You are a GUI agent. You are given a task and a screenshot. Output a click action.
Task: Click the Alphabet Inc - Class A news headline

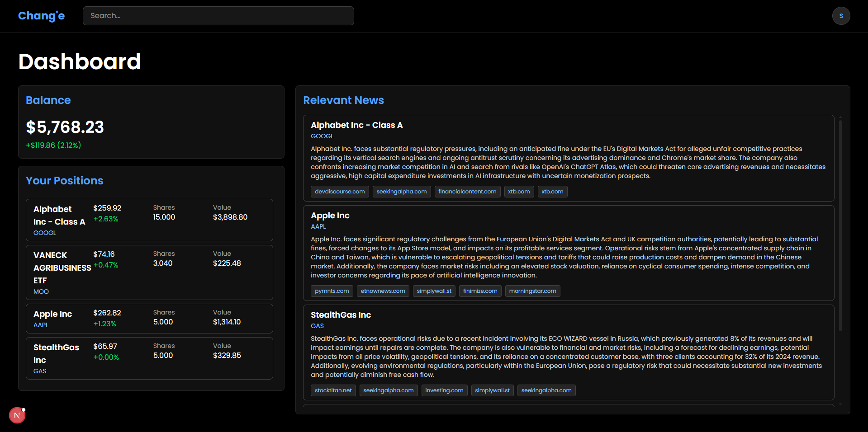[356, 125]
